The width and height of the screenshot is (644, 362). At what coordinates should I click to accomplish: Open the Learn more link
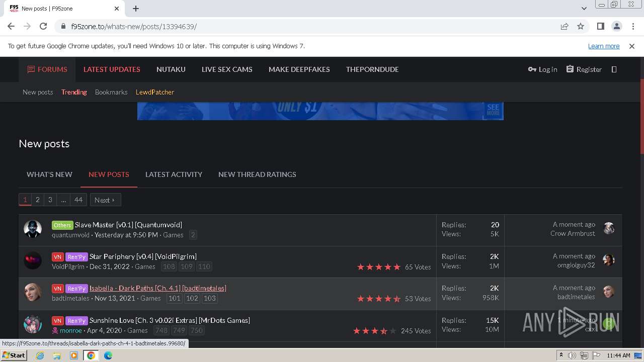tap(604, 46)
